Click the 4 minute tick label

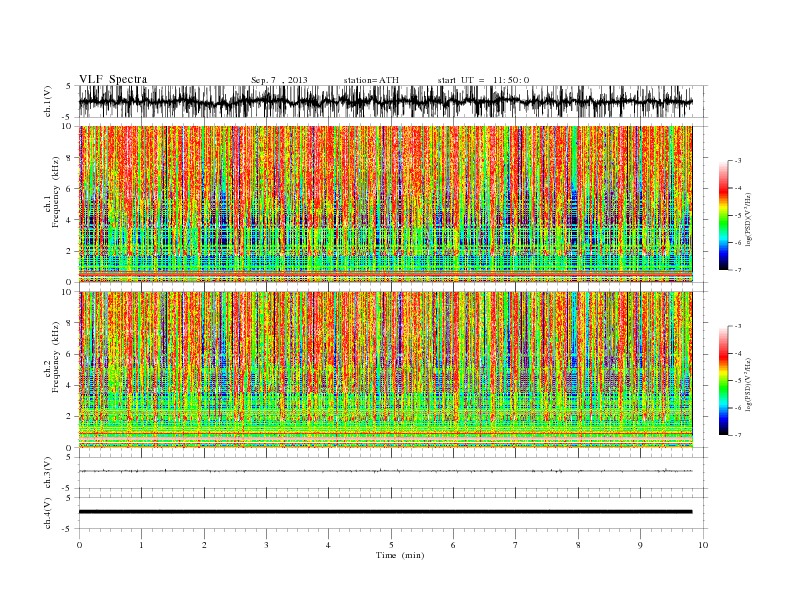coord(329,545)
